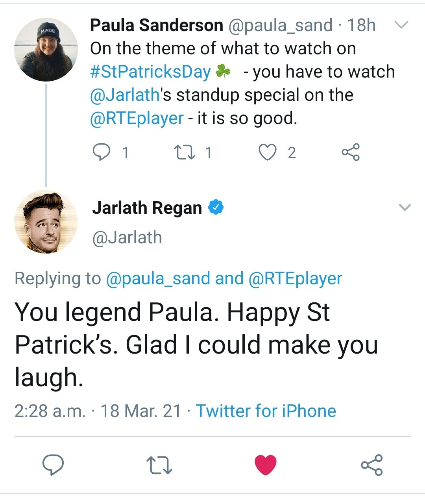View Paula Sanderson's profile picture

pos(46,50)
